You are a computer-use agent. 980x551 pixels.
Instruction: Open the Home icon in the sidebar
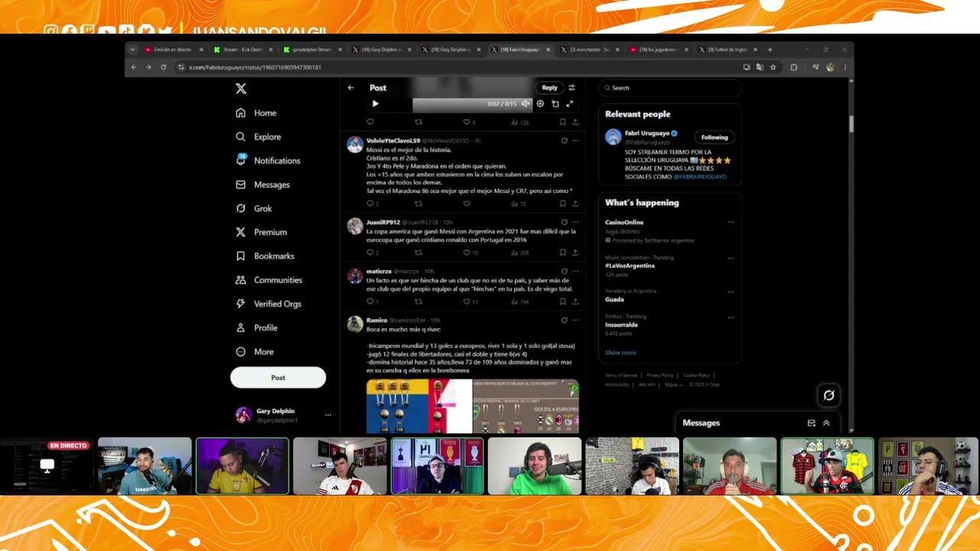coord(240,112)
